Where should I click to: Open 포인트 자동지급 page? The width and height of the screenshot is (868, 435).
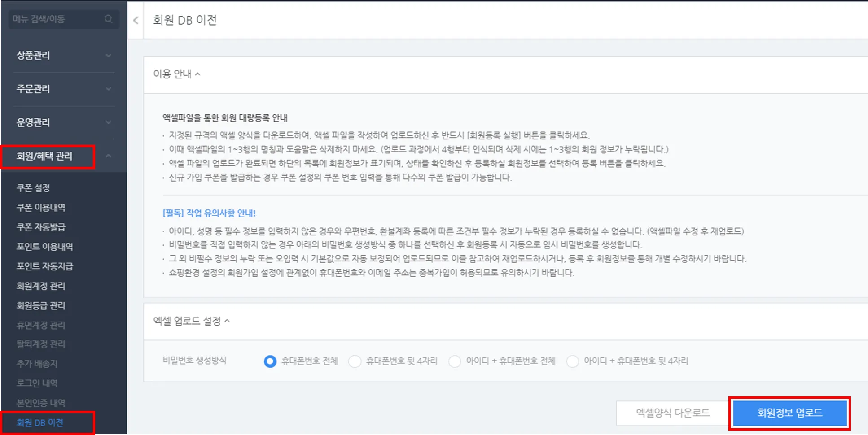(44, 266)
